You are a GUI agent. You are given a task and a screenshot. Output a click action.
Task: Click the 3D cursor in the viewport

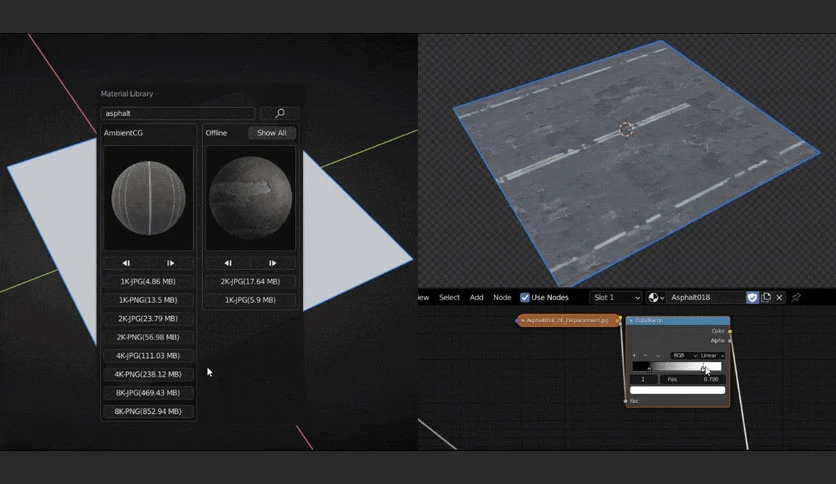tap(626, 129)
